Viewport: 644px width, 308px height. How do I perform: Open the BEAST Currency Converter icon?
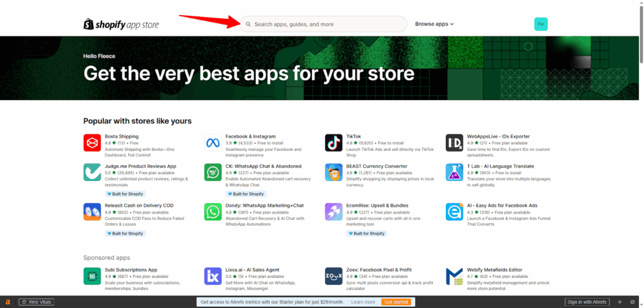pos(333,172)
